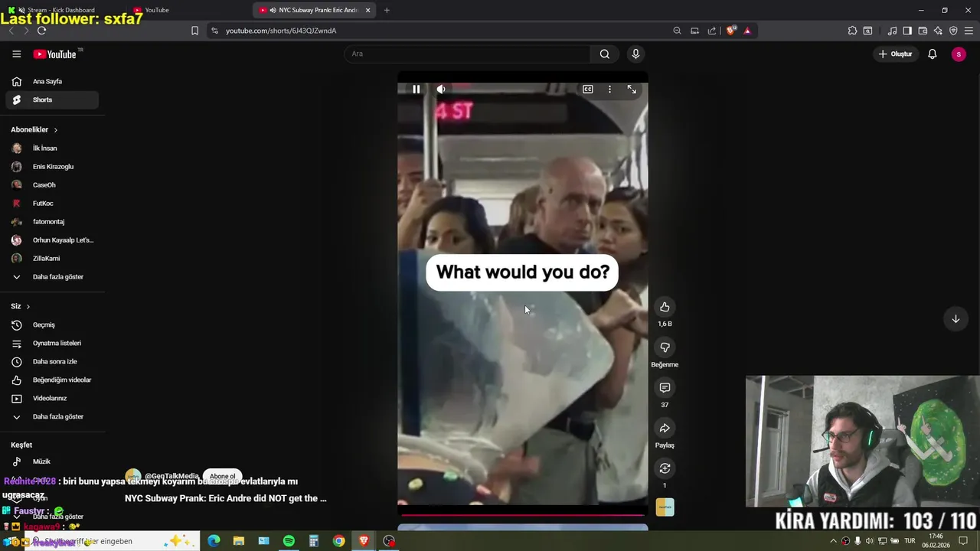
Task: Go to Ana Sayfa in sidebar
Action: (x=52, y=81)
